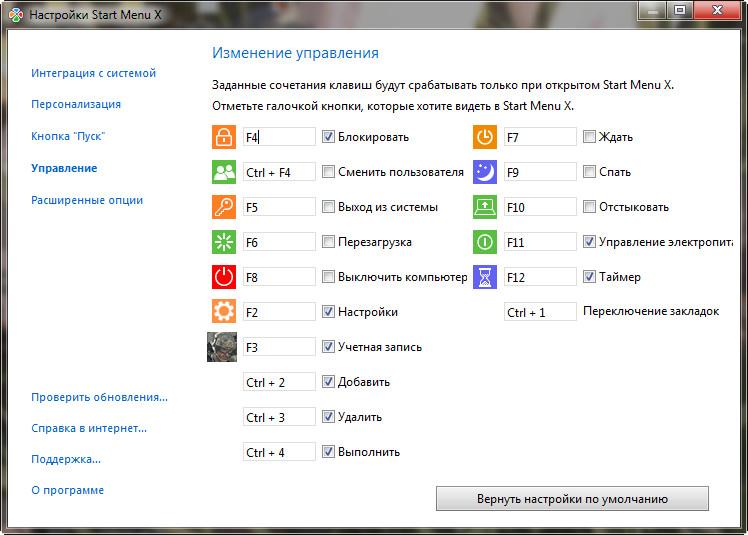Uncheck the Настройки checkbox
748x535 pixels.
[328, 312]
